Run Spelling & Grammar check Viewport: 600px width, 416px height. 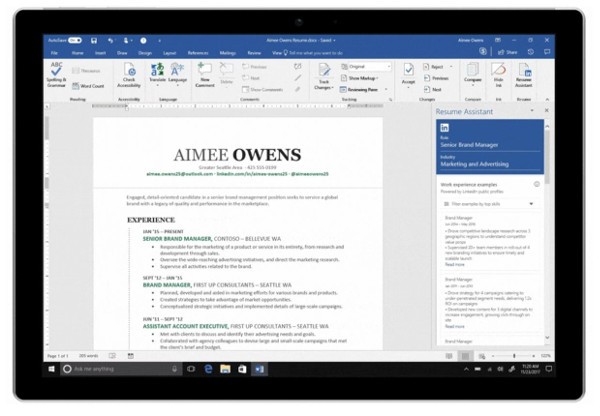[56, 75]
